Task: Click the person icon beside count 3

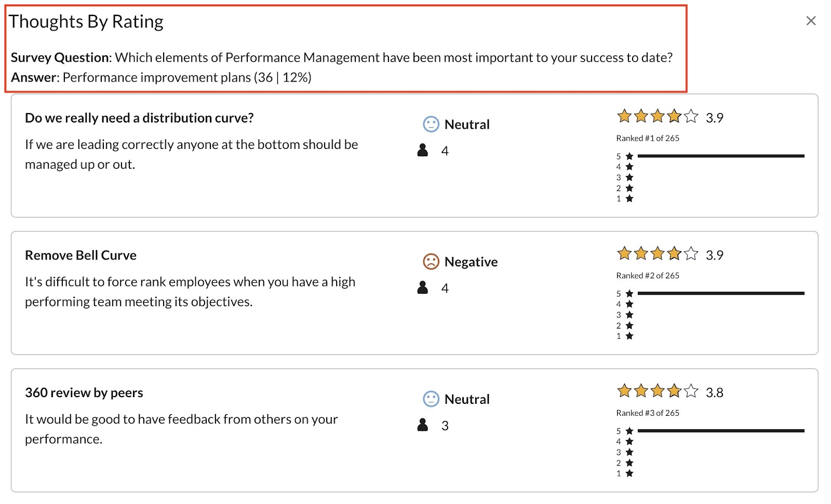Action: (423, 425)
